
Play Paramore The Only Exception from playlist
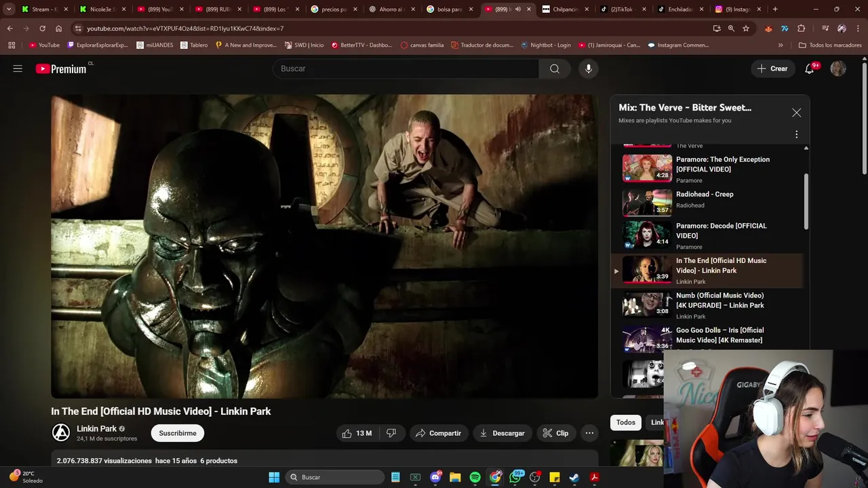point(707,168)
